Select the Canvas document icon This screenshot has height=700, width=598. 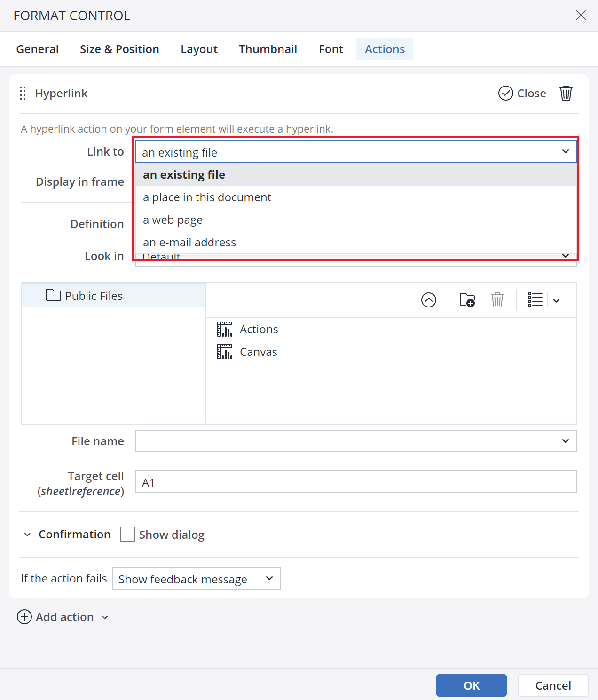(225, 351)
